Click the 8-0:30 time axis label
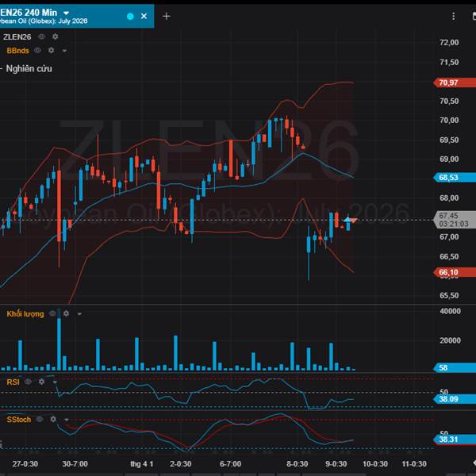 click(297, 464)
